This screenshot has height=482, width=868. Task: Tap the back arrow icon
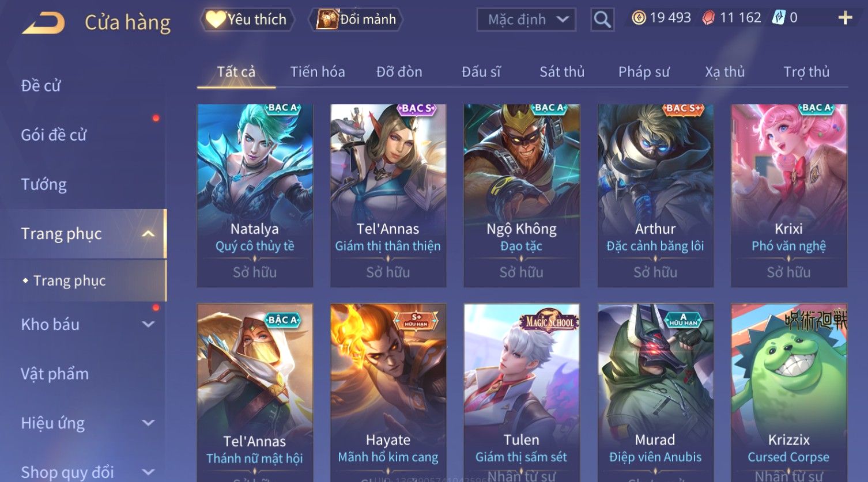click(x=43, y=23)
